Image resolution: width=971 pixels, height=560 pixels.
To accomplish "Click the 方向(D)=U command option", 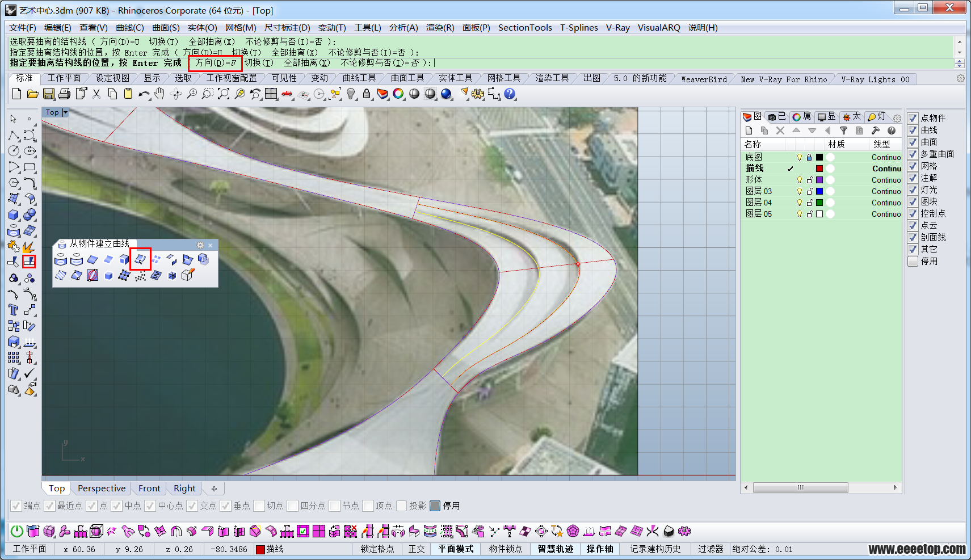I will (x=216, y=63).
